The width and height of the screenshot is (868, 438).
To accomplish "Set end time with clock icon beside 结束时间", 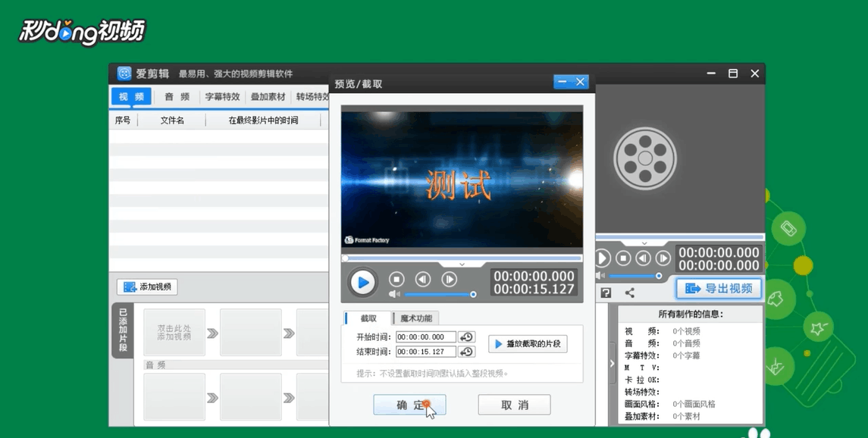I will 467,352.
